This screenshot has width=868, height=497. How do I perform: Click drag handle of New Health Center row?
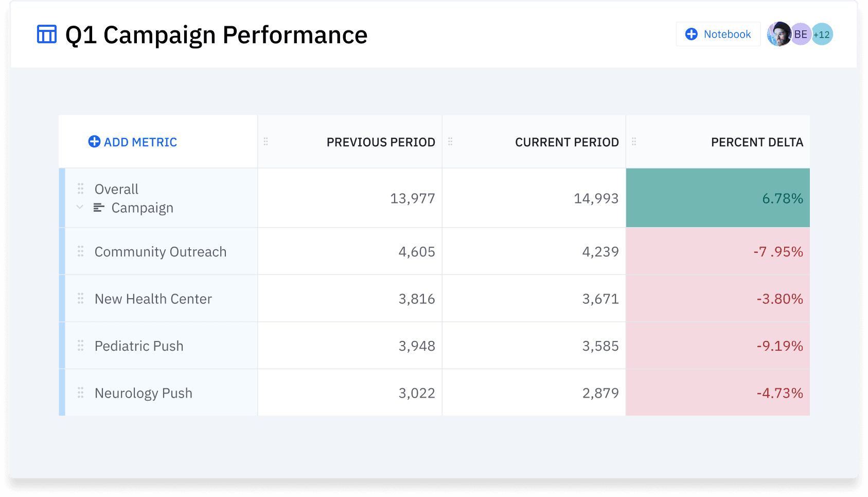click(x=81, y=299)
